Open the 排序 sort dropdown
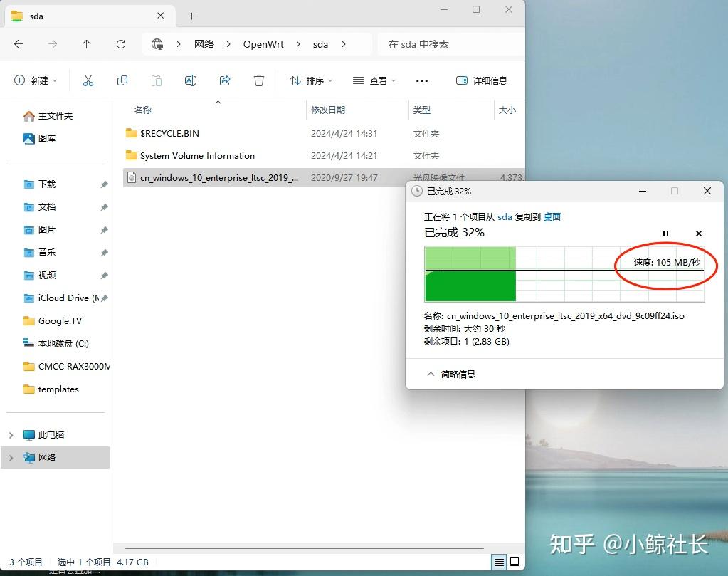Viewport: 728px width, 576px height. tap(310, 80)
